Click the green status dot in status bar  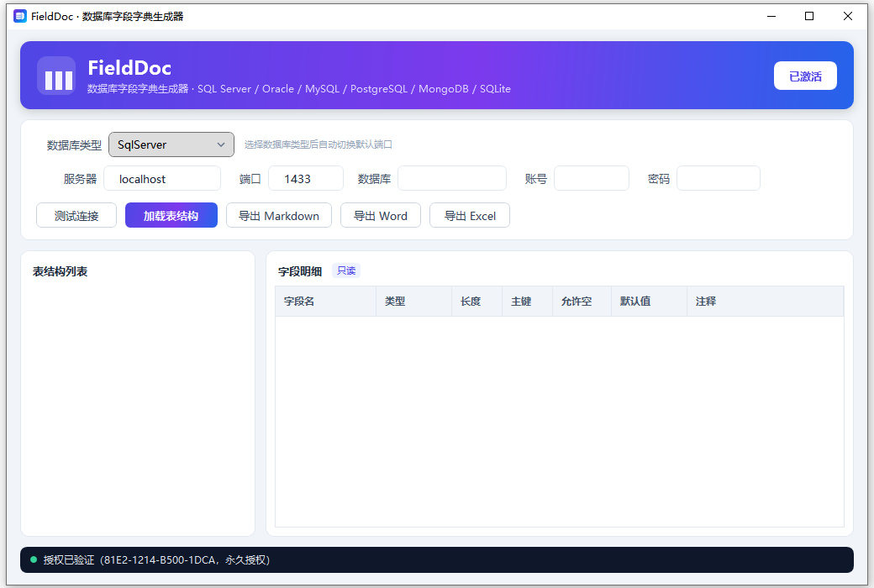[x=34, y=559]
